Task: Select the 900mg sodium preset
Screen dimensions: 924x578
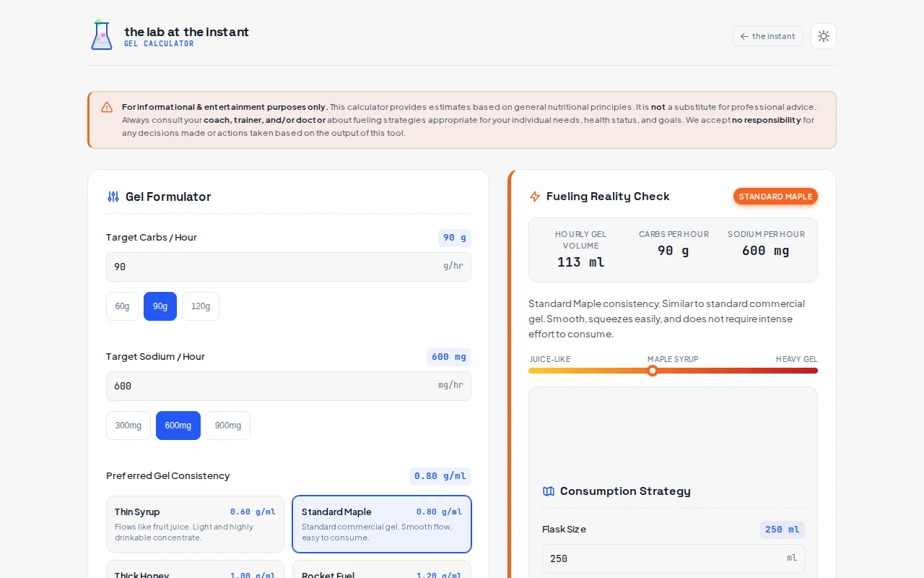Action: (x=228, y=426)
